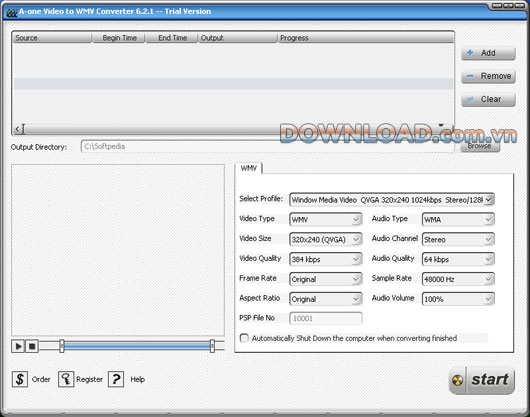
Task: Click the Progress column header
Action: pyautogui.click(x=366, y=38)
